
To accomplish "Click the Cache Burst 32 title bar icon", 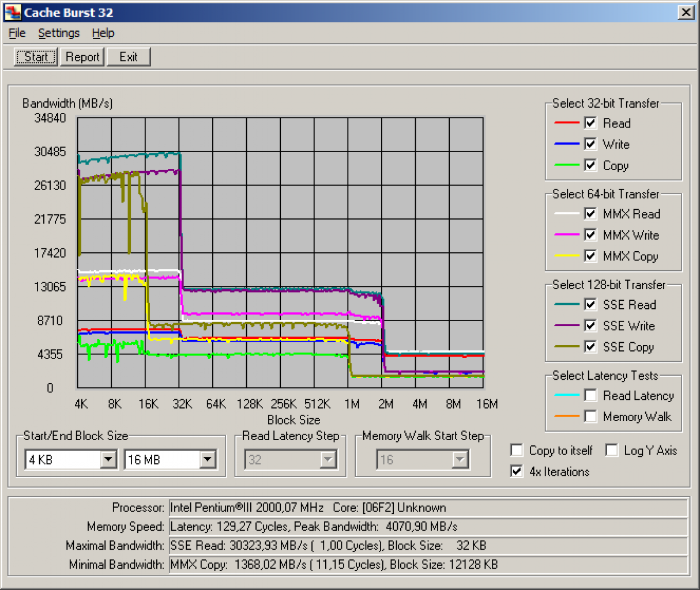I will click(x=13, y=12).
